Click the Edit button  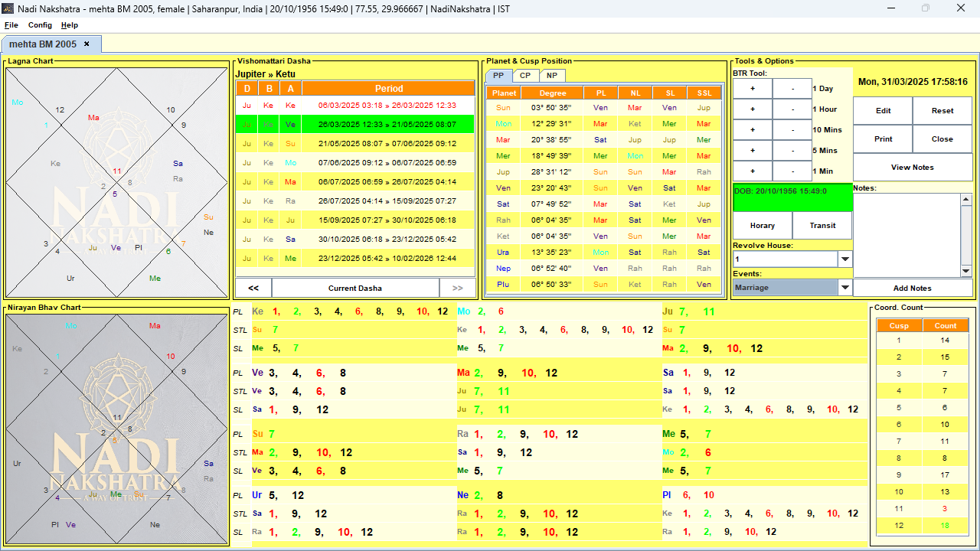883,111
